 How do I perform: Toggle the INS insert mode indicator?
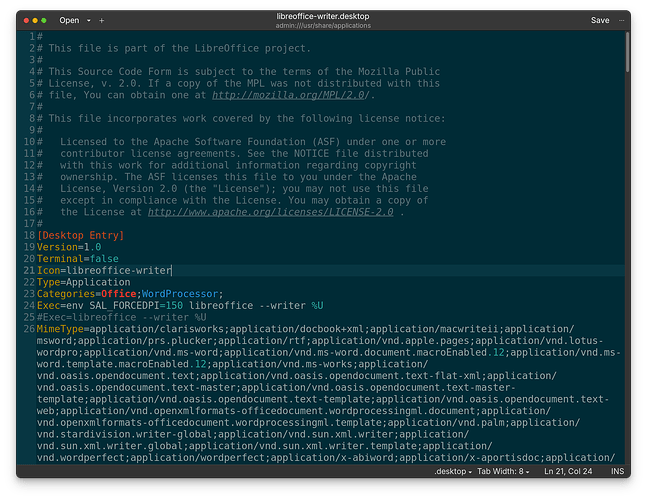(617, 471)
